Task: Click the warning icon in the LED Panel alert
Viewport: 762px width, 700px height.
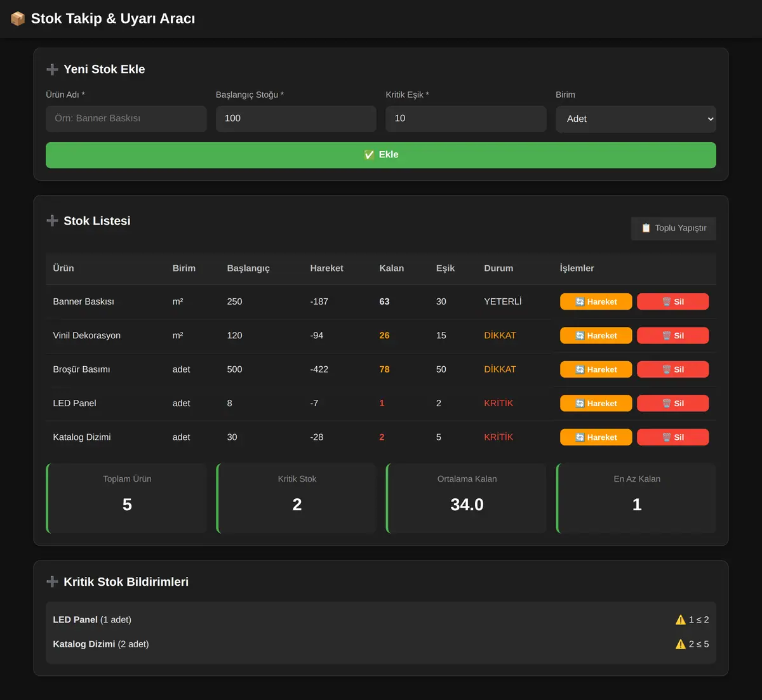Action: click(x=681, y=620)
